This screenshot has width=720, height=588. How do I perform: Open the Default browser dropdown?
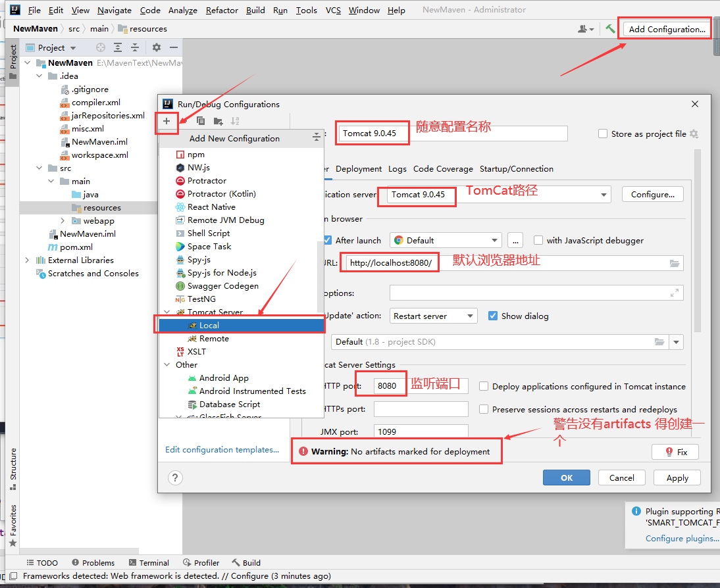coord(446,240)
